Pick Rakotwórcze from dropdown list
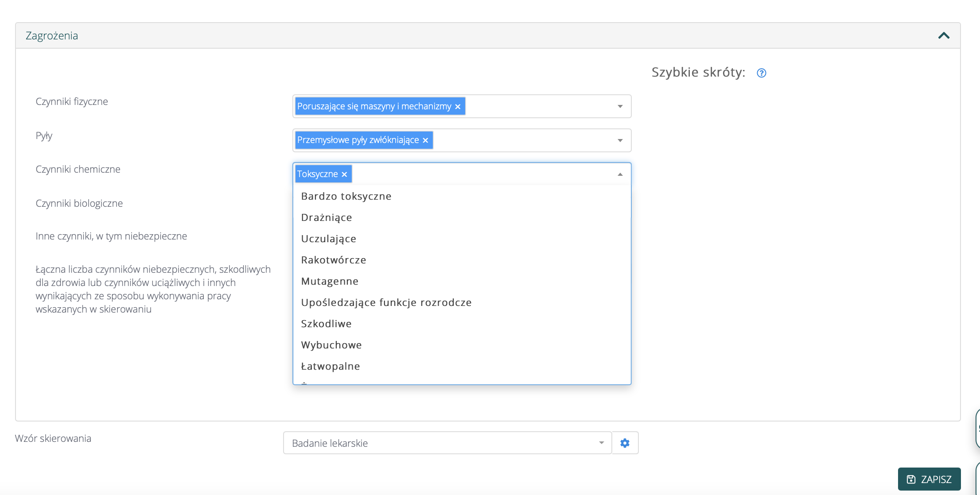 tap(333, 260)
